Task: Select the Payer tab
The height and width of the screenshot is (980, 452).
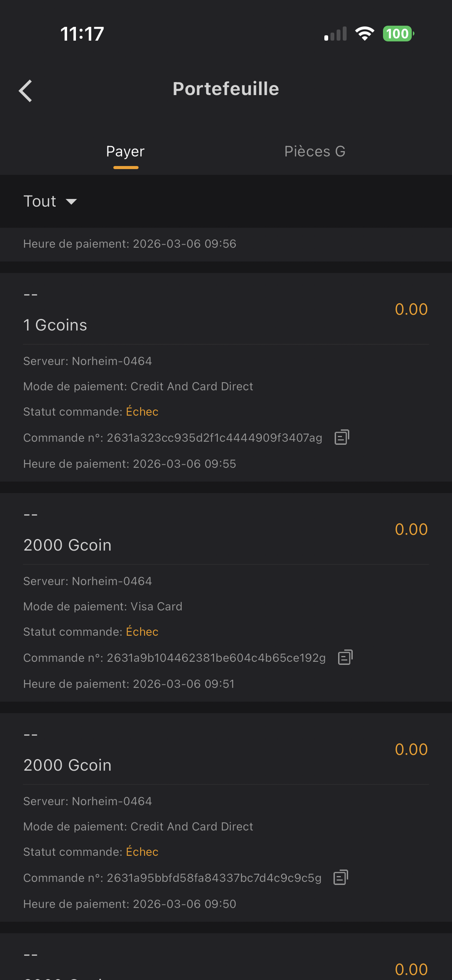Action: tap(125, 151)
